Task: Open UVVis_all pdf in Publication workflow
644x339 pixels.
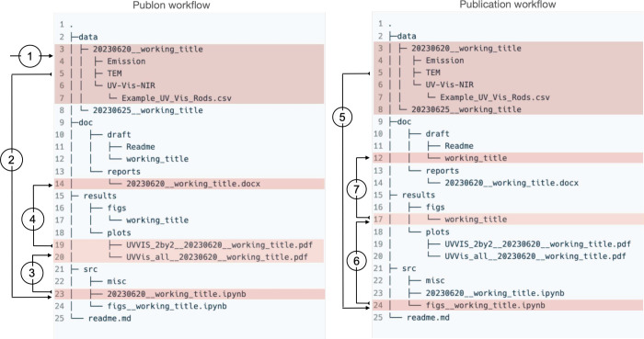Action: [535, 256]
